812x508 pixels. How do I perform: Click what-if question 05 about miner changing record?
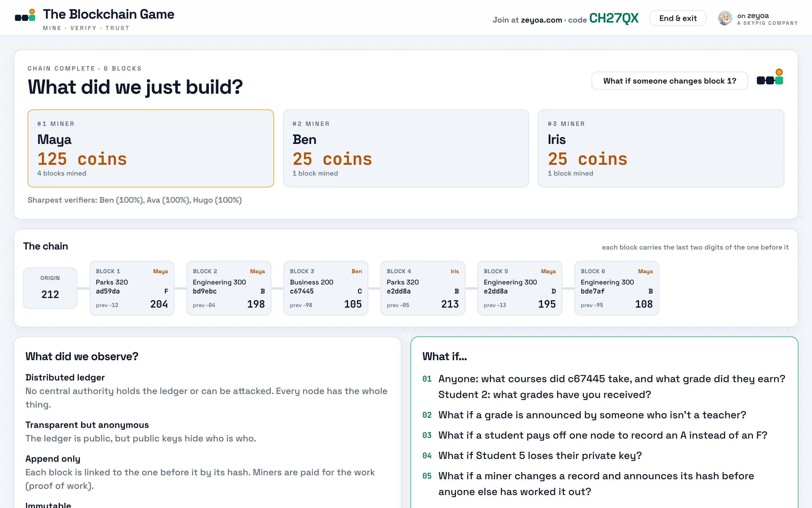588,484
